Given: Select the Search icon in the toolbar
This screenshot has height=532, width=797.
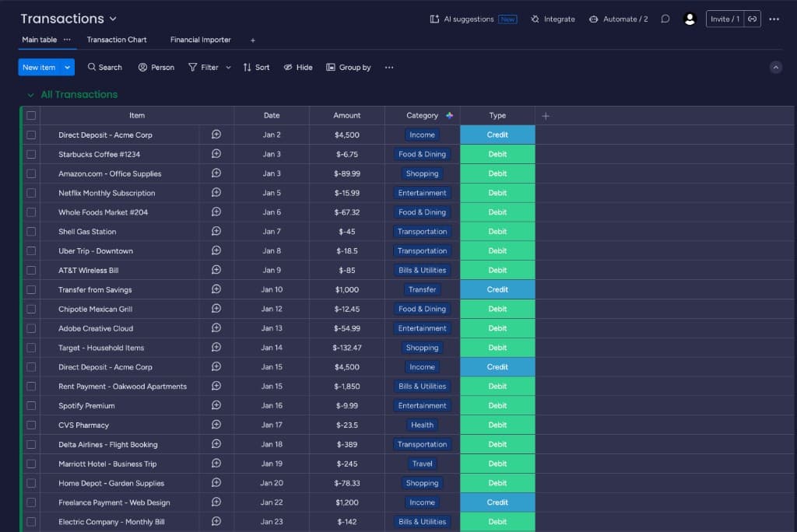Looking at the screenshot, I should click(x=92, y=67).
